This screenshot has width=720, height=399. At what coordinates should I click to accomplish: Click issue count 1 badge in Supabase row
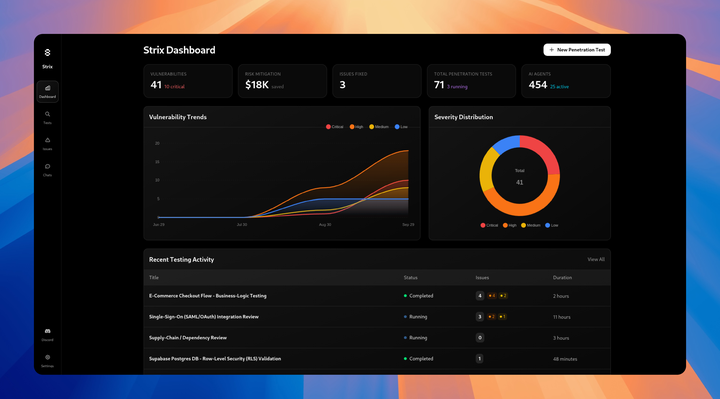[x=479, y=359]
